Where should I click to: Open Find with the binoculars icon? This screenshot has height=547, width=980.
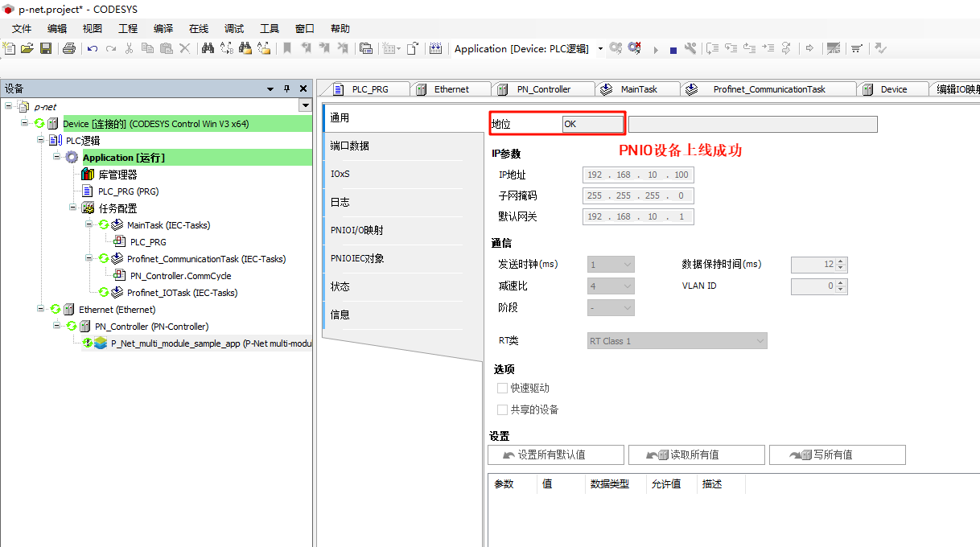(208, 48)
